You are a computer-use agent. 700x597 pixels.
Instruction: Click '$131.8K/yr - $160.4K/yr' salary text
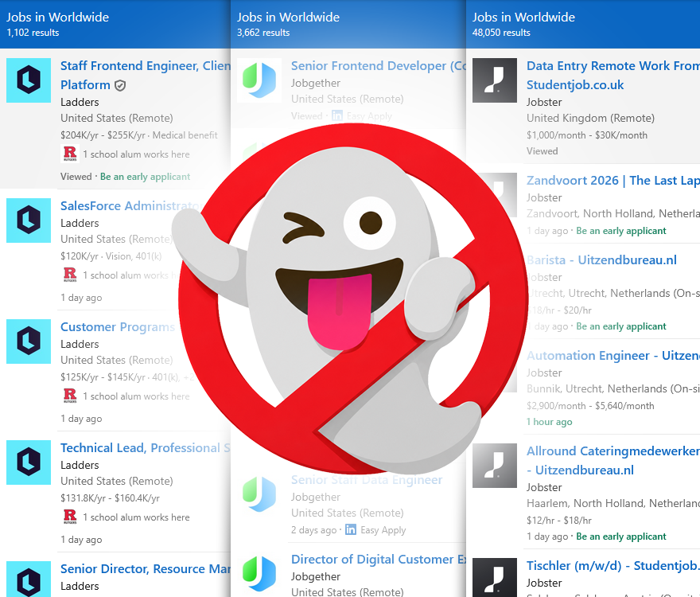pos(110,498)
